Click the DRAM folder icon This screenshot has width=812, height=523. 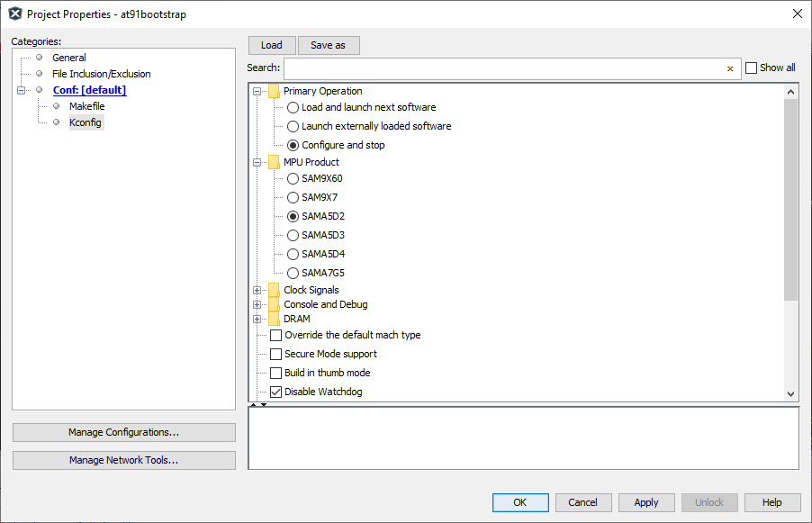click(x=274, y=319)
